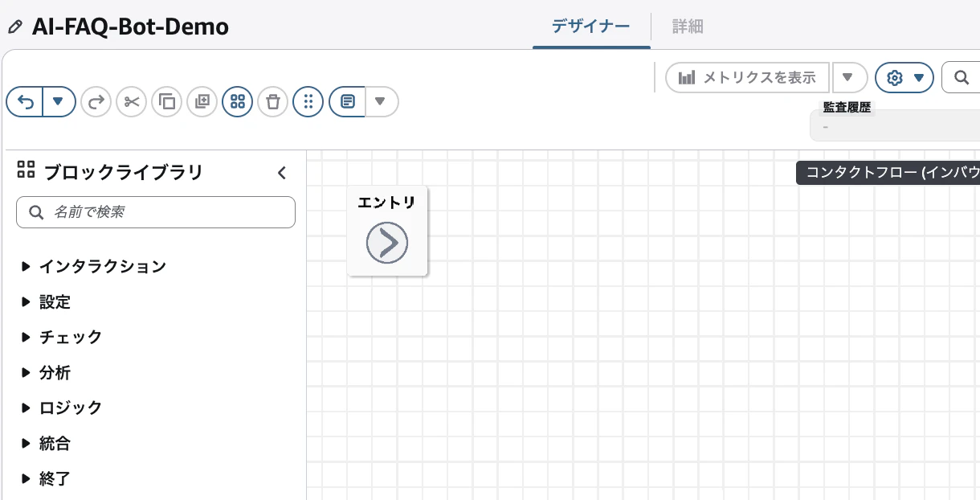
Task: Click the Duplicate icon with plus
Action: coord(202,102)
